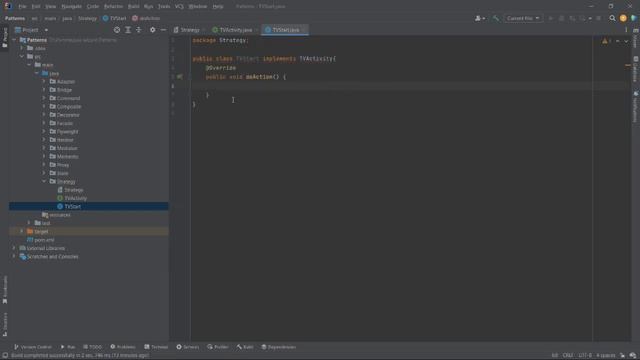Open the Edit menu
The width and height of the screenshot is (640, 360).
36,7
